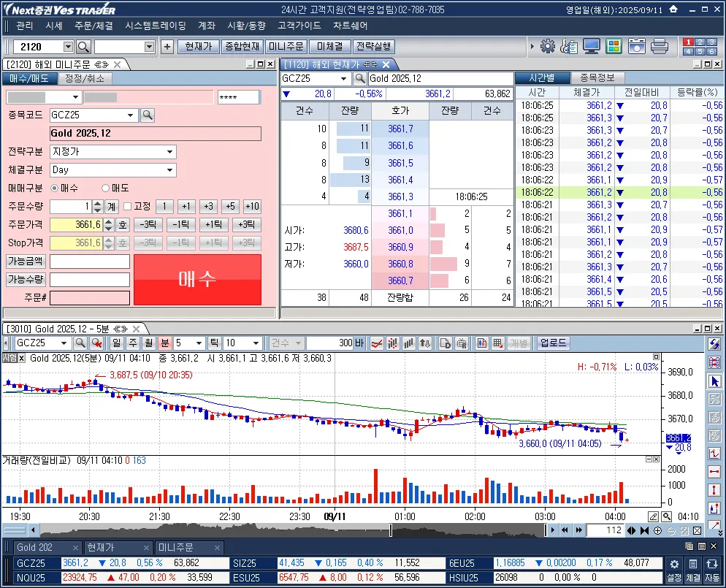
Task: Open the 관리 menu
Action: (x=25, y=26)
